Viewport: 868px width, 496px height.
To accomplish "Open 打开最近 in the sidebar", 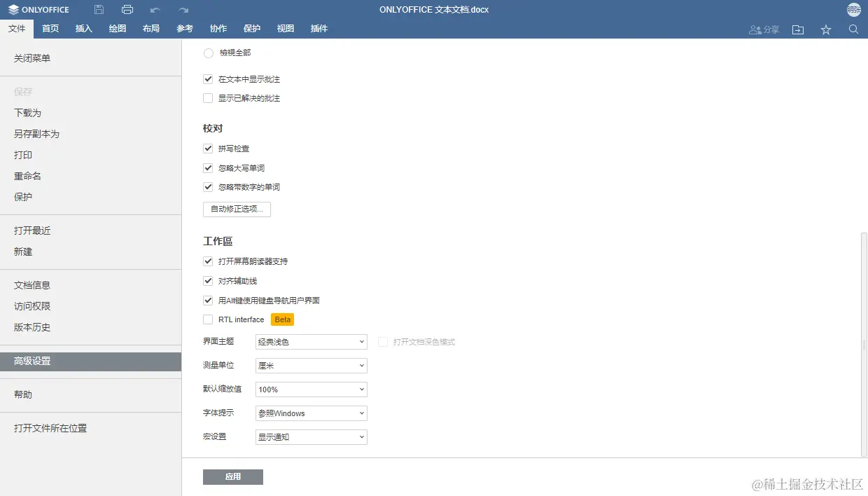I will click(91, 230).
